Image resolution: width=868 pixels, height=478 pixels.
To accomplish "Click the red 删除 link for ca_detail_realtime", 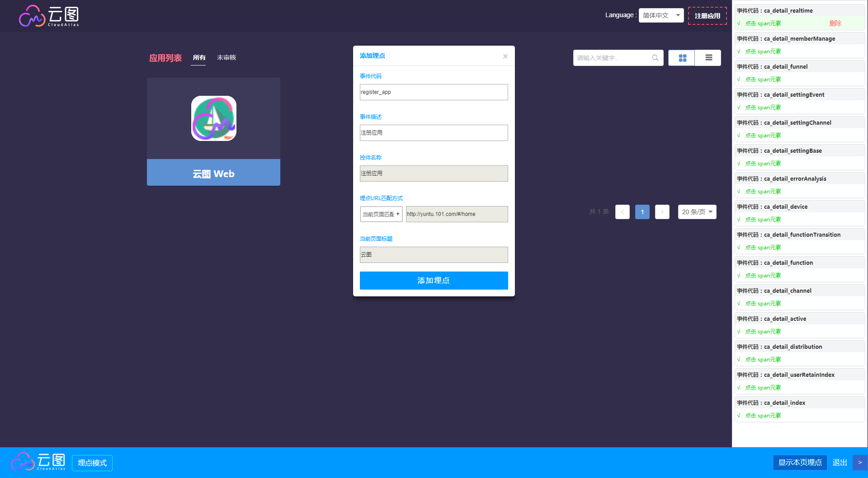I will point(835,23).
